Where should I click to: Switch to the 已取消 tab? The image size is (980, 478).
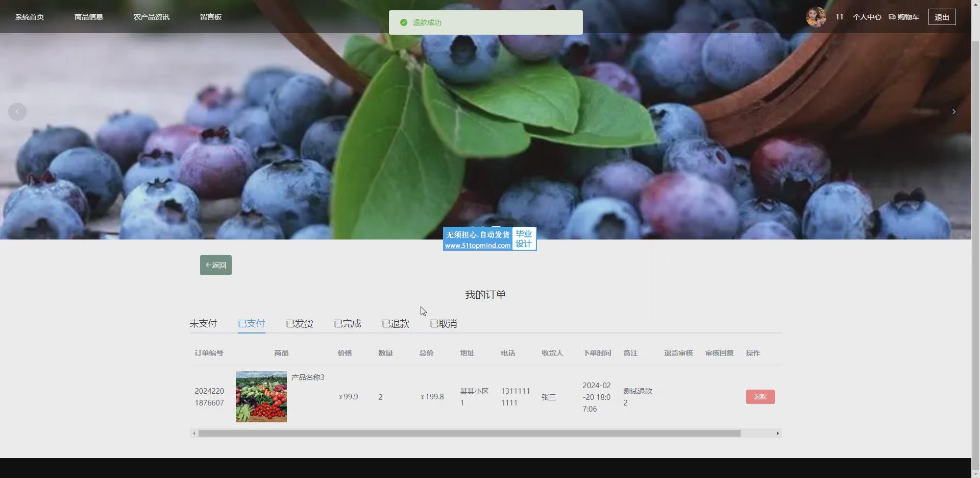point(443,324)
